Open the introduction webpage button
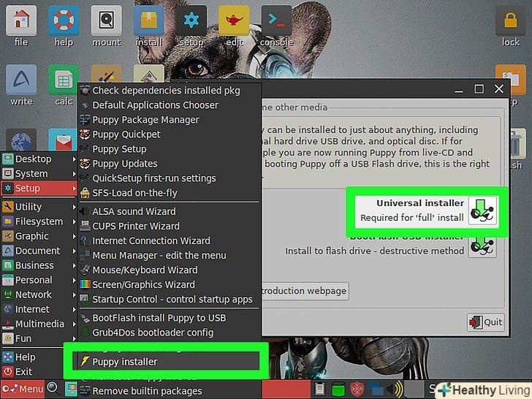The image size is (532, 399). pos(305,291)
